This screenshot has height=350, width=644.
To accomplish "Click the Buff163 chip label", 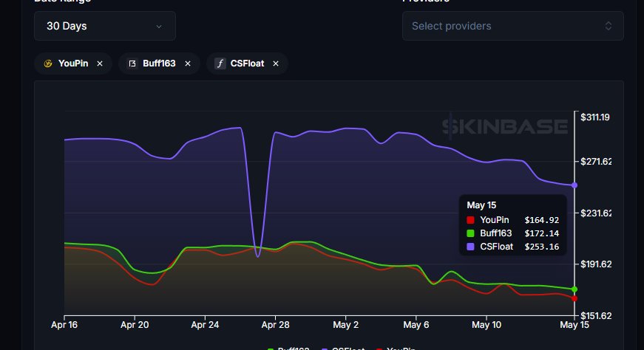I will (x=159, y=64).
